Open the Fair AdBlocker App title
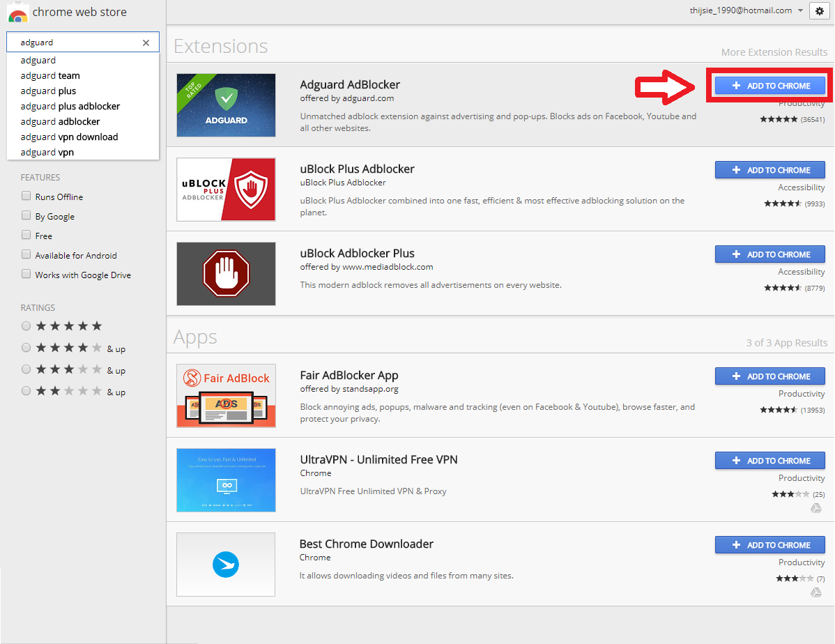 click(348, 375)
